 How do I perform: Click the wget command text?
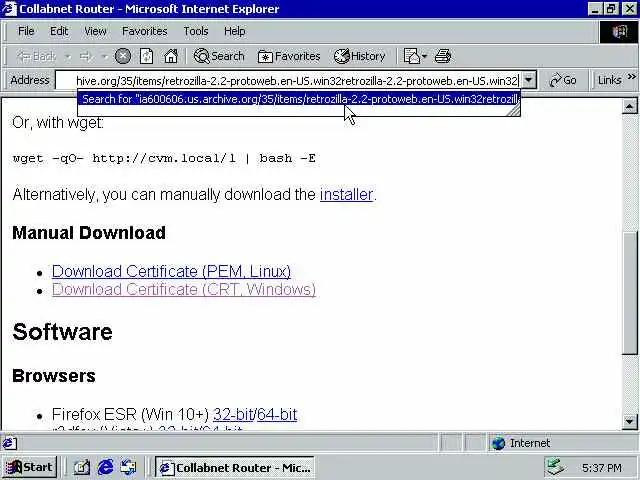(164, 158)
